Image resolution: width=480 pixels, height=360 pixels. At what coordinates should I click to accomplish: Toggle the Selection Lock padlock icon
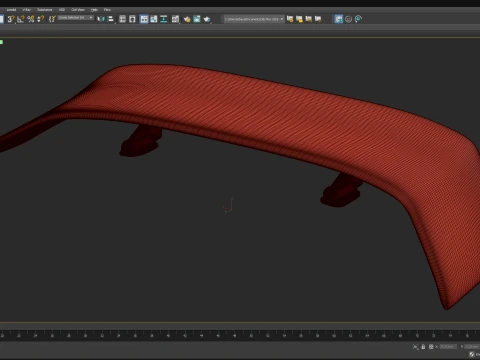point(423,347)
